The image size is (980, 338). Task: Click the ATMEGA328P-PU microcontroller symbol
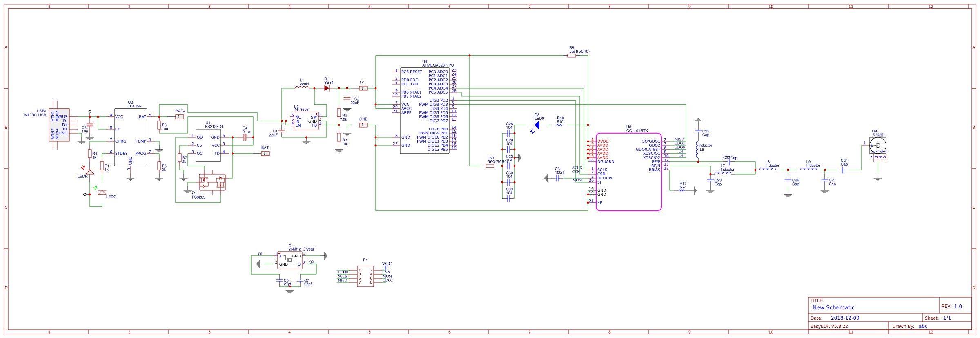click(424, 110)
